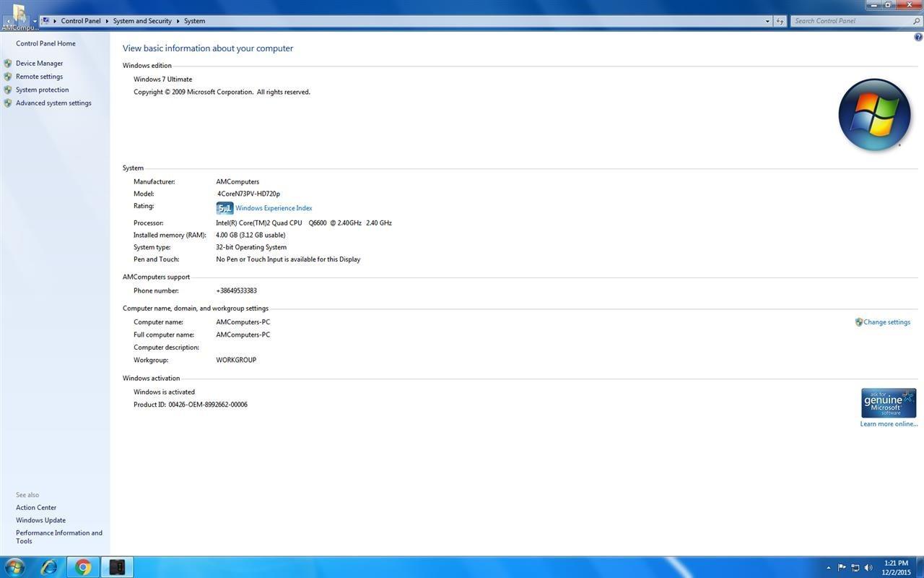Click the network tray icon
Screen dimensions: 924x578
coord(855,568)
